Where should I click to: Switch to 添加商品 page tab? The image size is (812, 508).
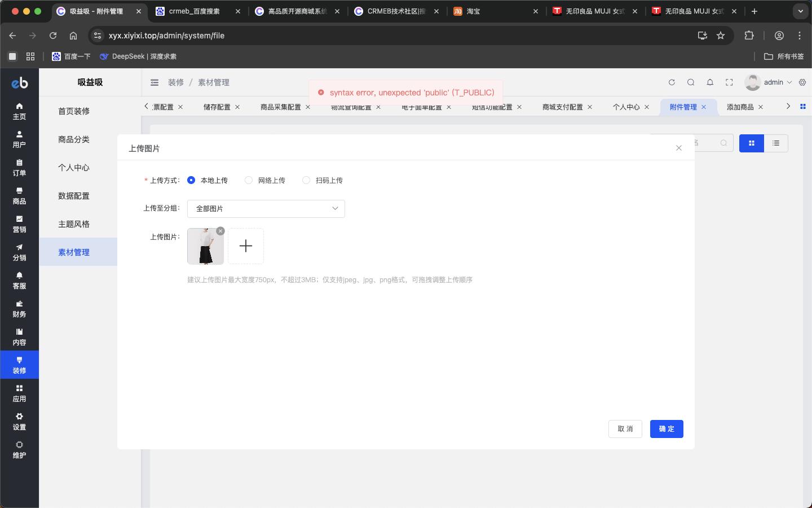[740, 107]
